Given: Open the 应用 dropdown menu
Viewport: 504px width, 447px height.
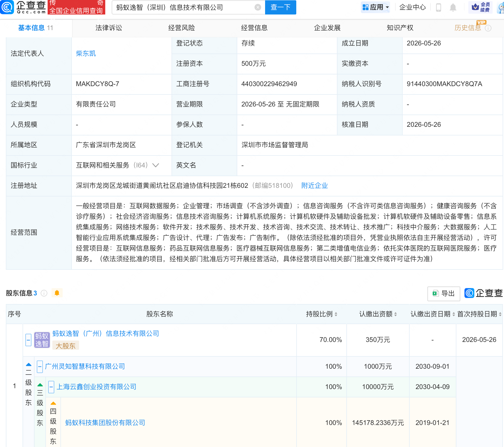Looking at the screenshot, I should click(x=376, y=7).
